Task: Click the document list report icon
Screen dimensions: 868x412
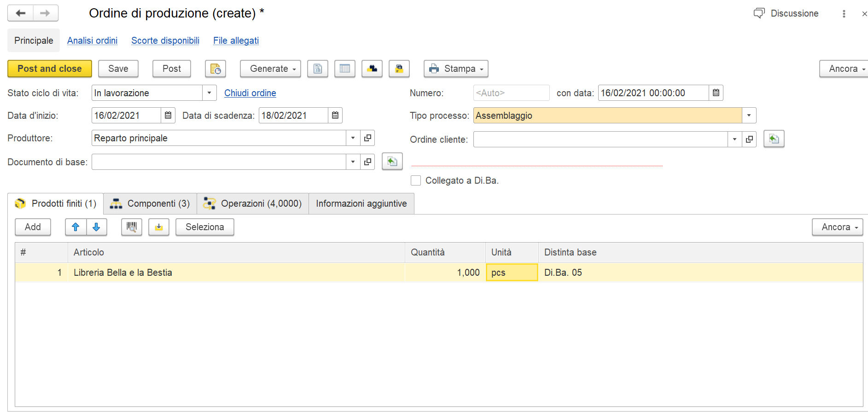Action: [x=318, y=69]
